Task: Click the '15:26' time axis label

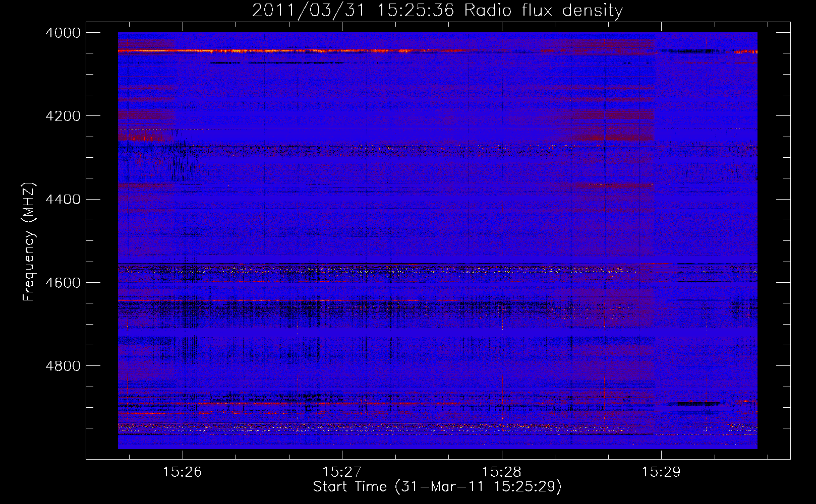Action: tap(182, 472)
